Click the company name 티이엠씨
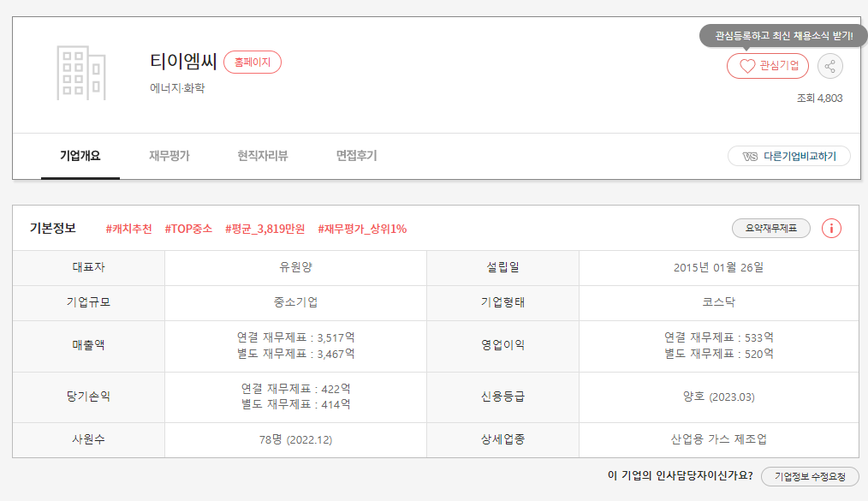The height and width of the screenshot is (501, 868). click(183, 61)
